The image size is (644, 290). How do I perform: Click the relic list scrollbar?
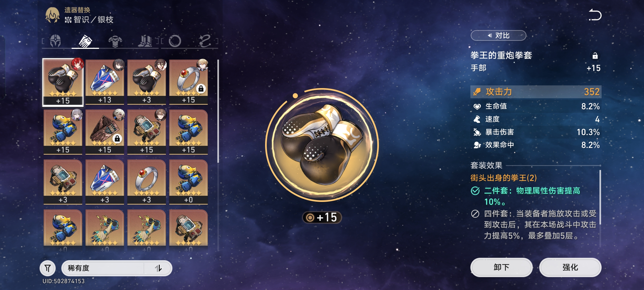[x=218, y=111]
